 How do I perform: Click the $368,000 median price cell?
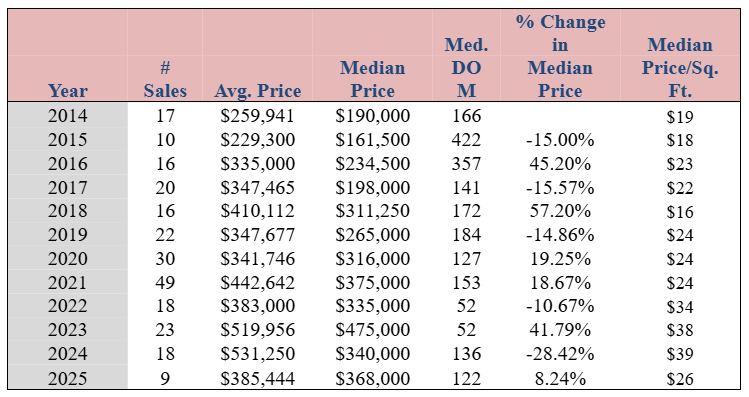coord(372,379)
